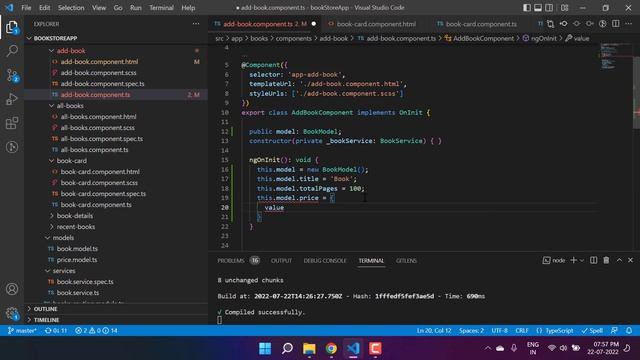The image size is (640, 360).
Task: Open the Explorer view in activity bar
Action: pos(12,27)
